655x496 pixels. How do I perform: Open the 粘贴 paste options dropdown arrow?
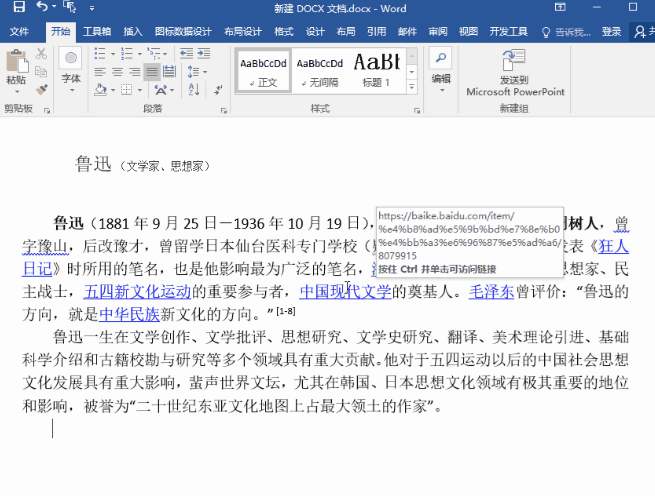pyautogui.click(x=17, y=92)
